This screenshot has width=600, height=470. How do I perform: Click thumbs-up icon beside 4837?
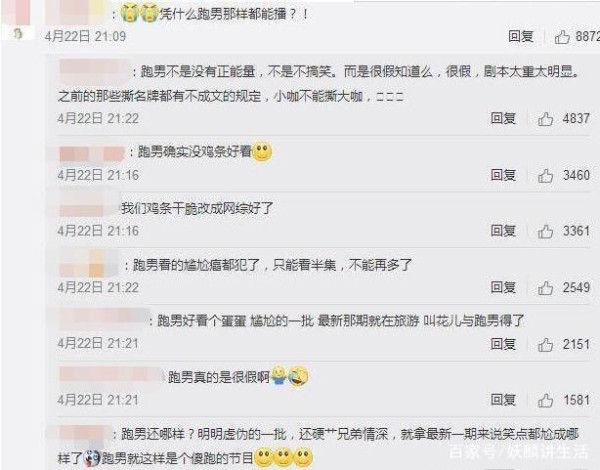tap(545, 119)
